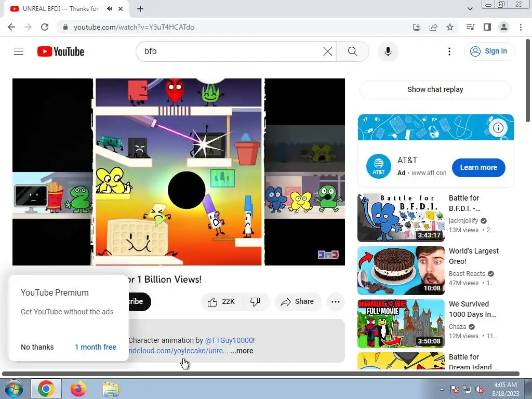Click the horizontal scrollbar

click(261, 374)
